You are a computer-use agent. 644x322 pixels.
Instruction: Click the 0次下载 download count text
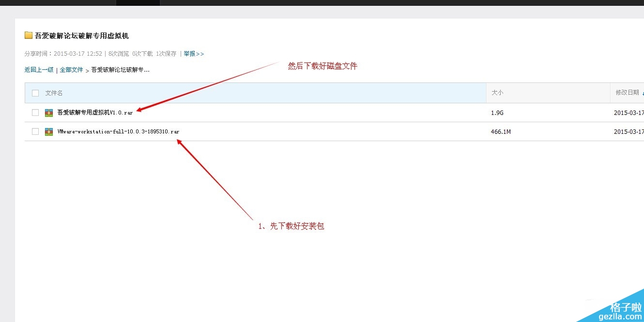point(142,54)
